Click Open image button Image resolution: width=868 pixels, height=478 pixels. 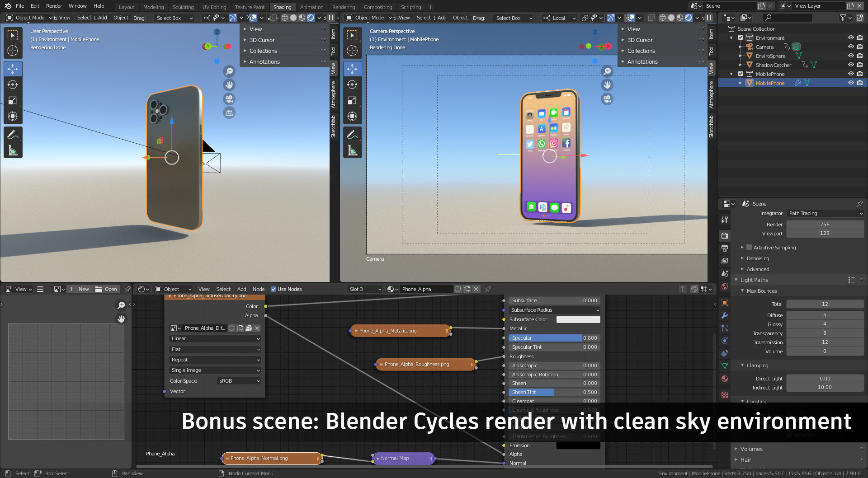point(107,289)
